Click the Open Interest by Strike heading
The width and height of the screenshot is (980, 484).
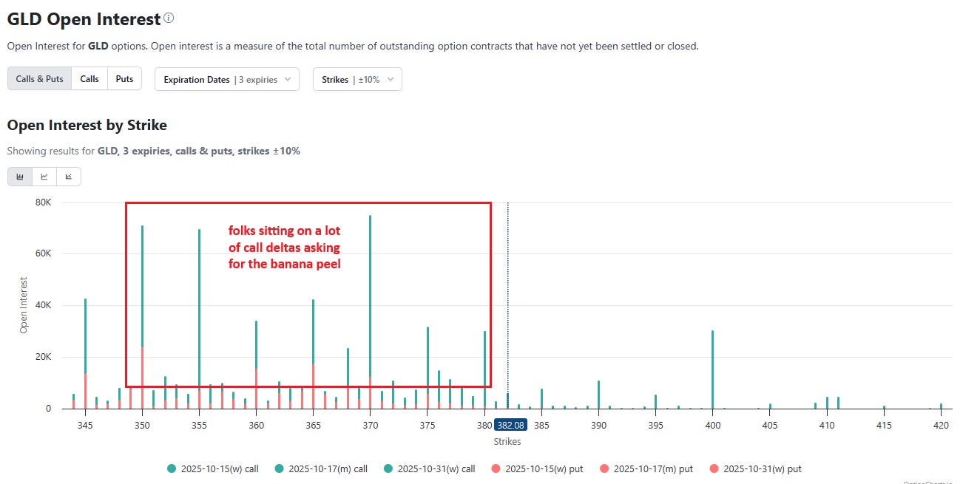pos(87,125)
